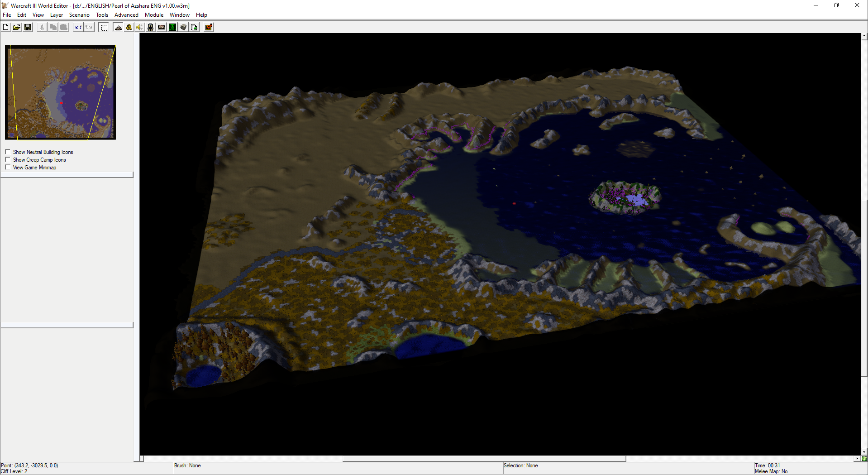
Task: Open the Trigger Editor module
Action: point(129,27)
